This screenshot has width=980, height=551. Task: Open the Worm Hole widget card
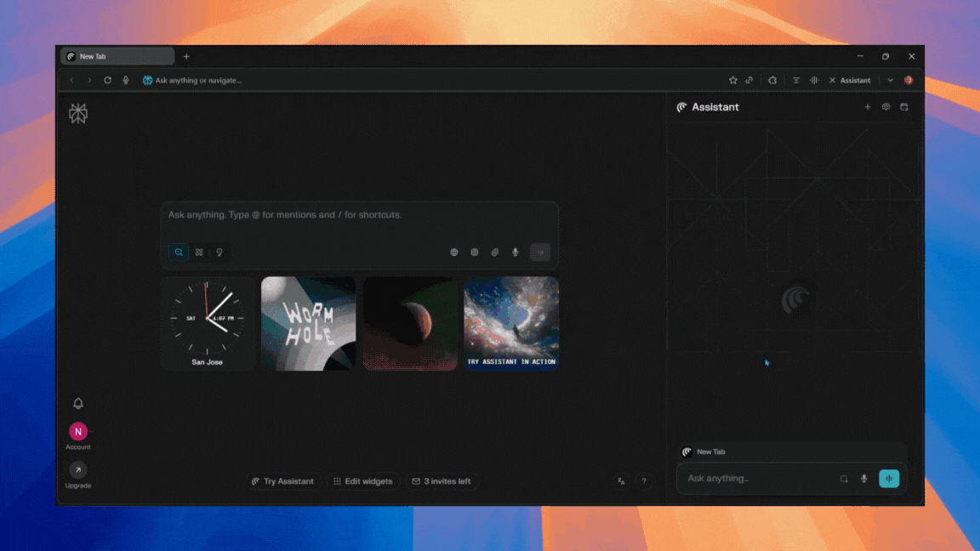(x=308, y=324)
